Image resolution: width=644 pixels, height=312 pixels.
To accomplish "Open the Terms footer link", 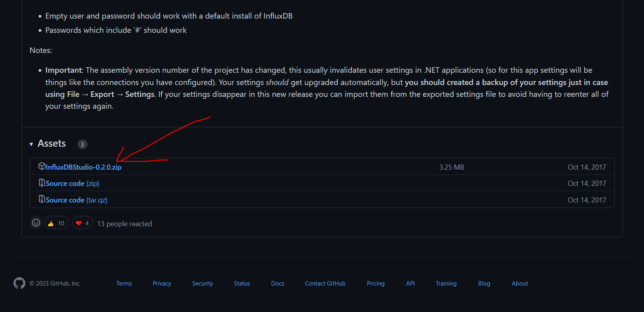I will click(x=124, y=284).
